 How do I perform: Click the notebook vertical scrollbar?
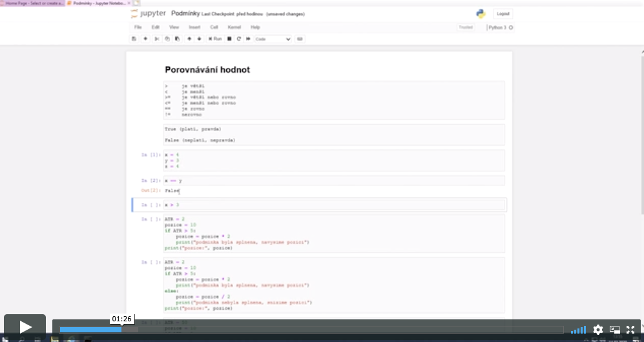(x=642, y=136)
